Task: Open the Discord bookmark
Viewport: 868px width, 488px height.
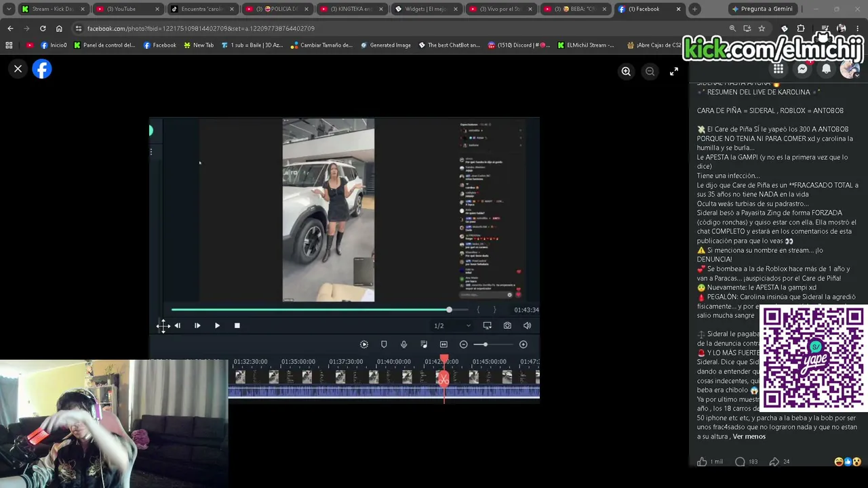Action: pyautogui.click(x=519, y=45)
